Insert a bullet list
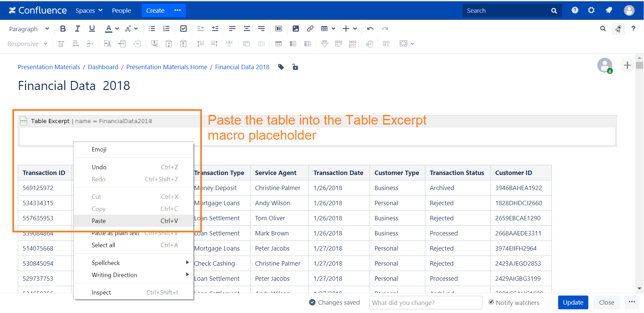644x313 pixels. click(152, 29)
